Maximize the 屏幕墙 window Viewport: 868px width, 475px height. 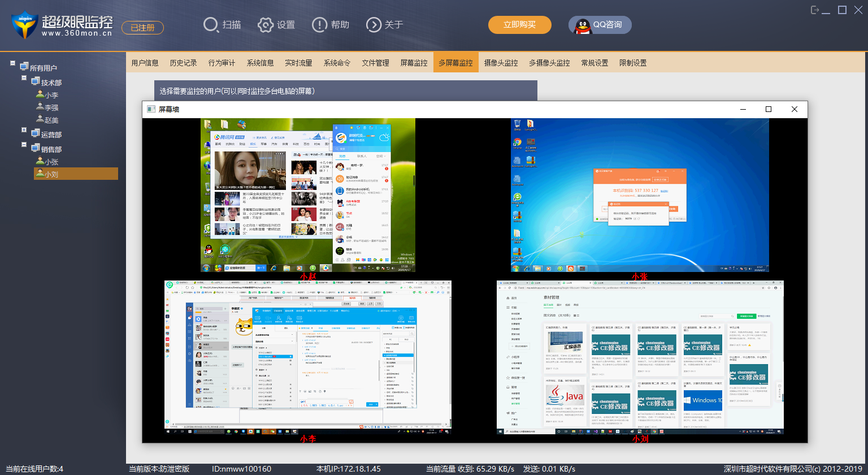point(768,109)
